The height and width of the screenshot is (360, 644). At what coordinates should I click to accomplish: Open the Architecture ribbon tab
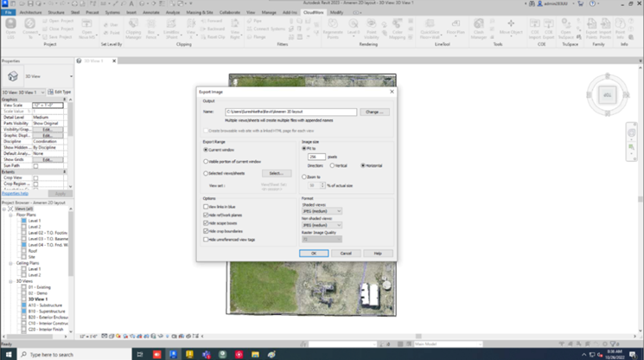pos(30,13)
